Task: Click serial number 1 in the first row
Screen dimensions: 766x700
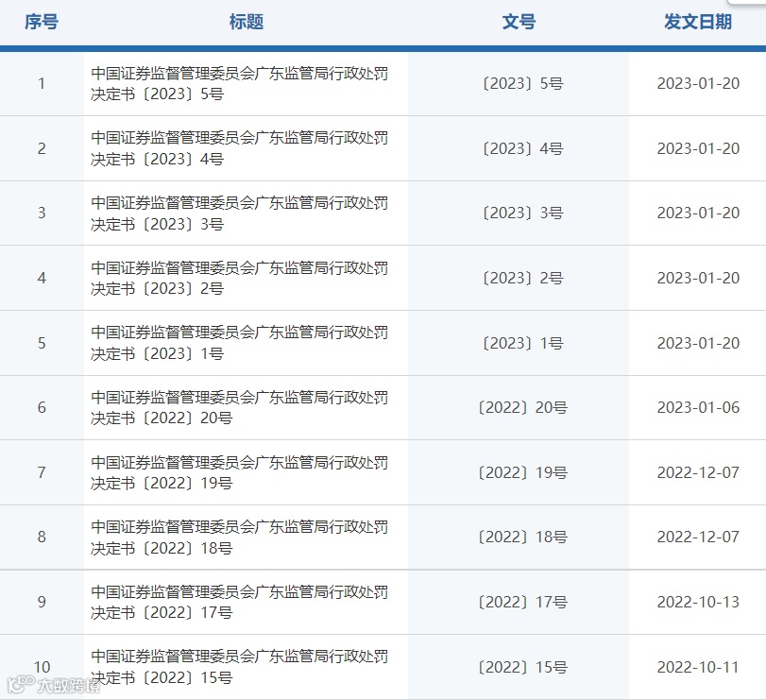Action: click(x=42, y=83)
